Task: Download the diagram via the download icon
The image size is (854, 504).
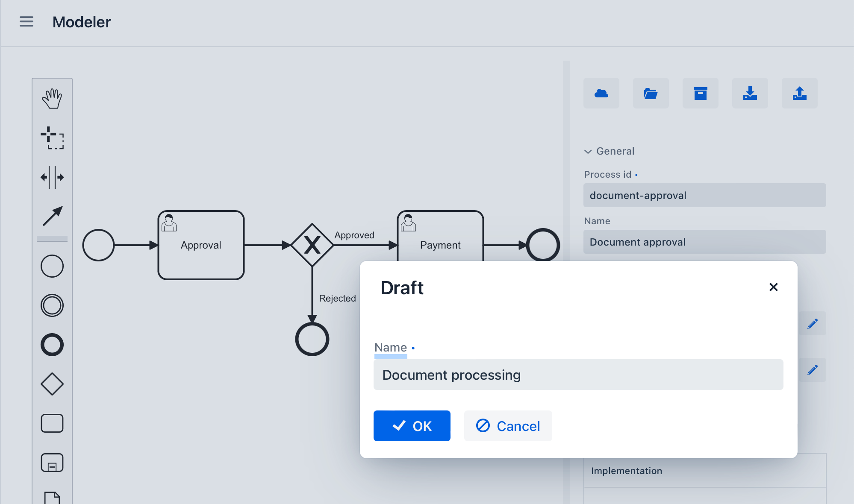Action: (x=750, y=93)
